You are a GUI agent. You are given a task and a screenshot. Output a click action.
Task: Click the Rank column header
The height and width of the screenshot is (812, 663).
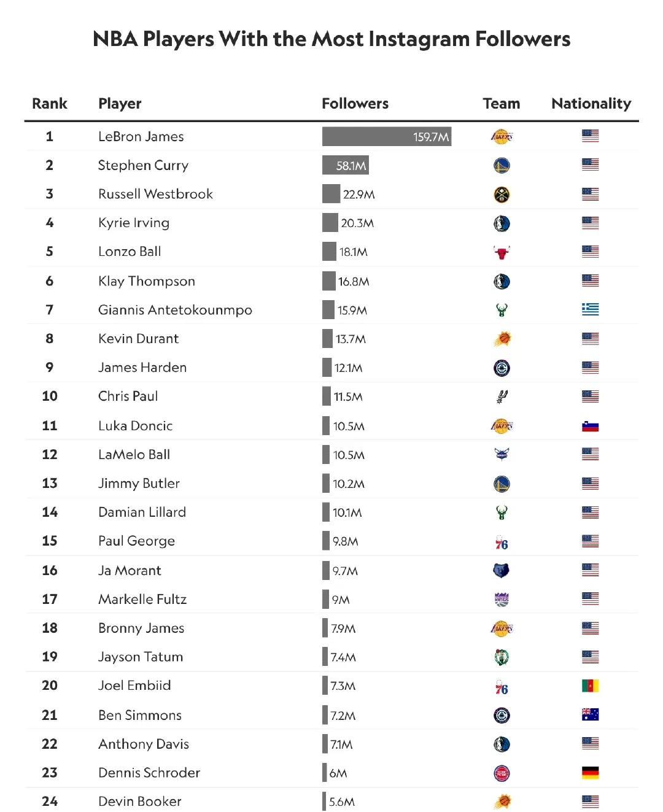point(50,103)
